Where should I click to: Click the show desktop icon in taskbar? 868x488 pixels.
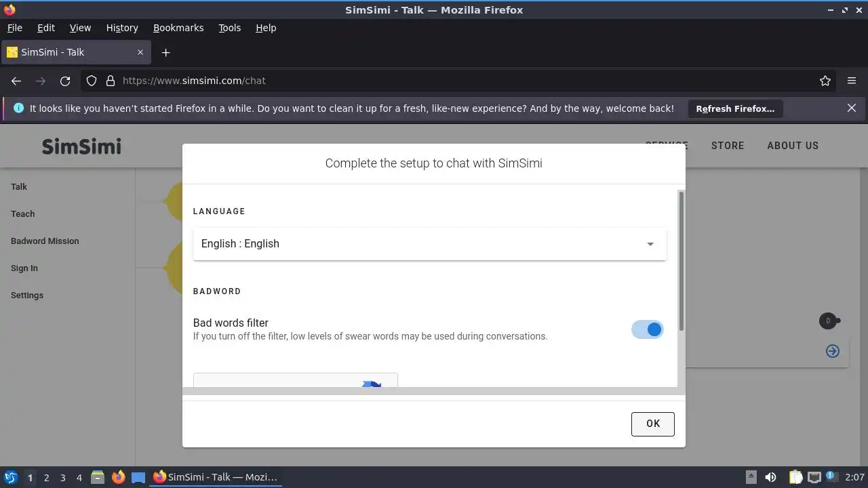coord(138,477)
